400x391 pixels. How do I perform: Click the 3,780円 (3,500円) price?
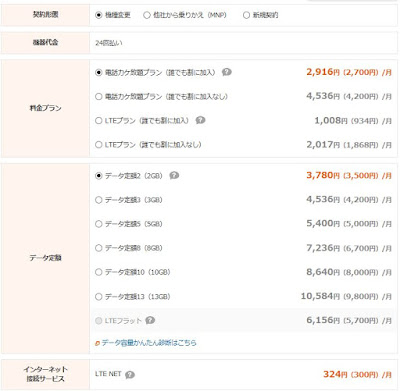click(x=349, y=175)
